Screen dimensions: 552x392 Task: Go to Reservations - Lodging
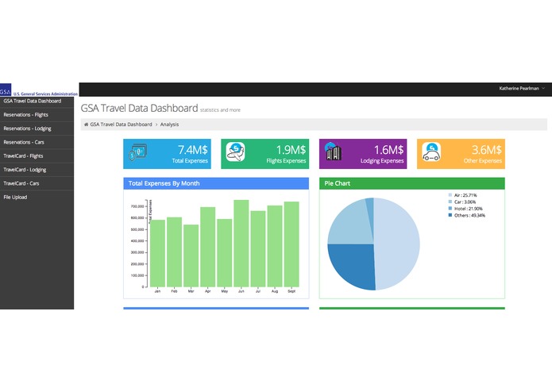pyautogui.click(x=37, y=129)
